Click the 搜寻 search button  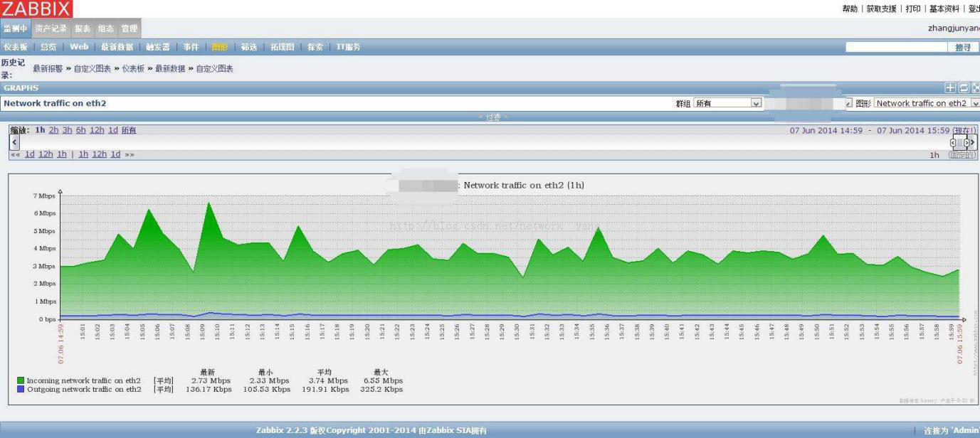click(x=962, y=47)
